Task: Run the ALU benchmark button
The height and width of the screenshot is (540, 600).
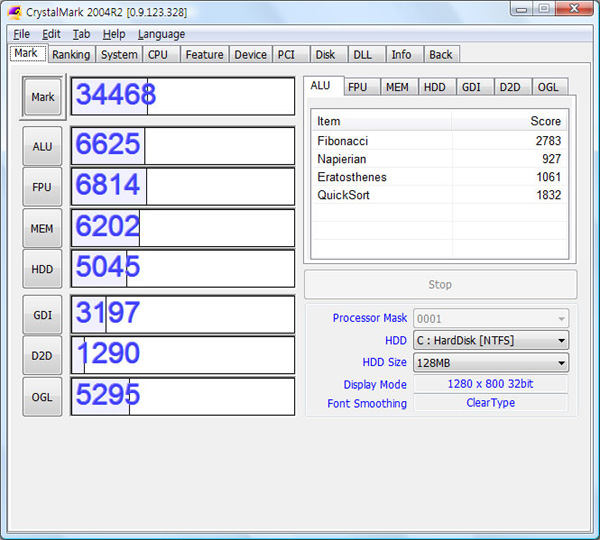Action: (42, 146)
